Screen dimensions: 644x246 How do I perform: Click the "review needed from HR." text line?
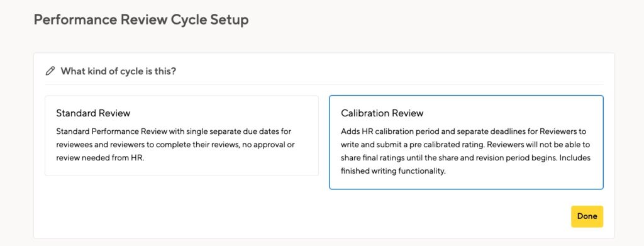point(100,158)
